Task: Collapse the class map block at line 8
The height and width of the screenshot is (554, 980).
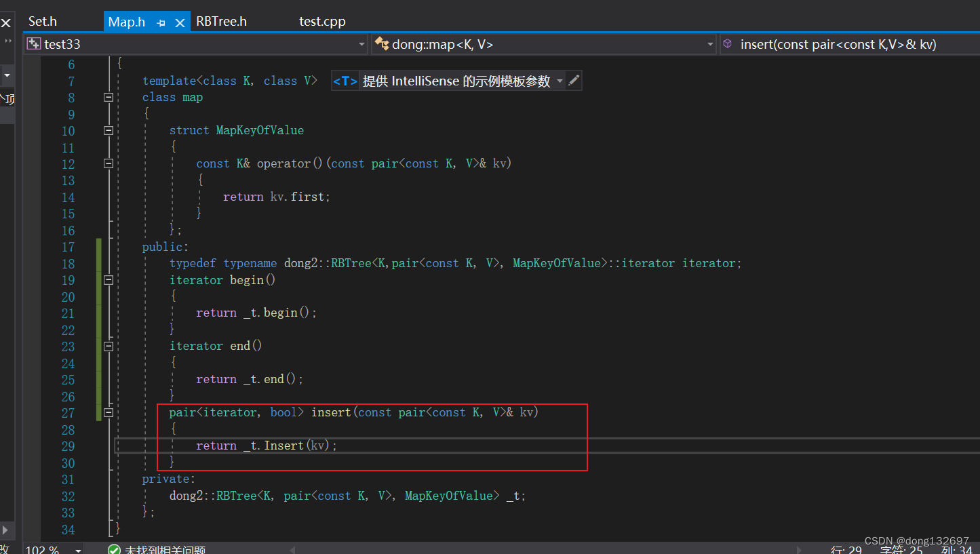Action: [x=109, y=97]
